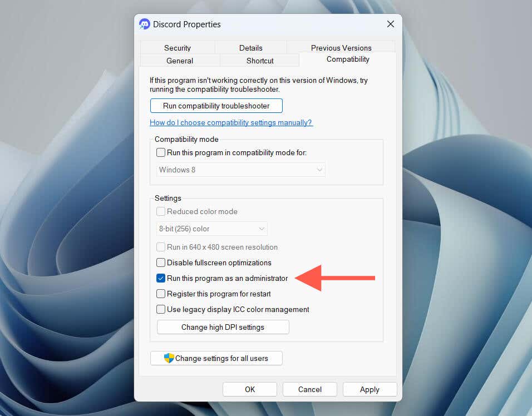Open the Windows 8 compatibility dropdown
This screenshot has height=416, width=532.
point(241,170)
